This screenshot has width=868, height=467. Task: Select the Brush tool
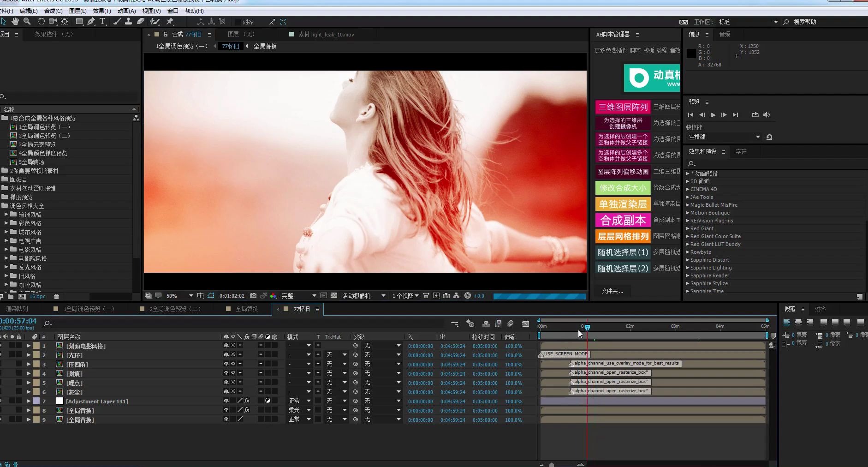pos(117,21)
